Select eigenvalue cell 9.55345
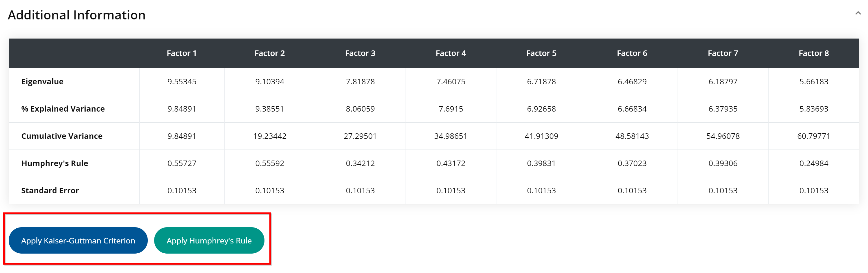This screenshot has width=868, height=273. [182, 81]
